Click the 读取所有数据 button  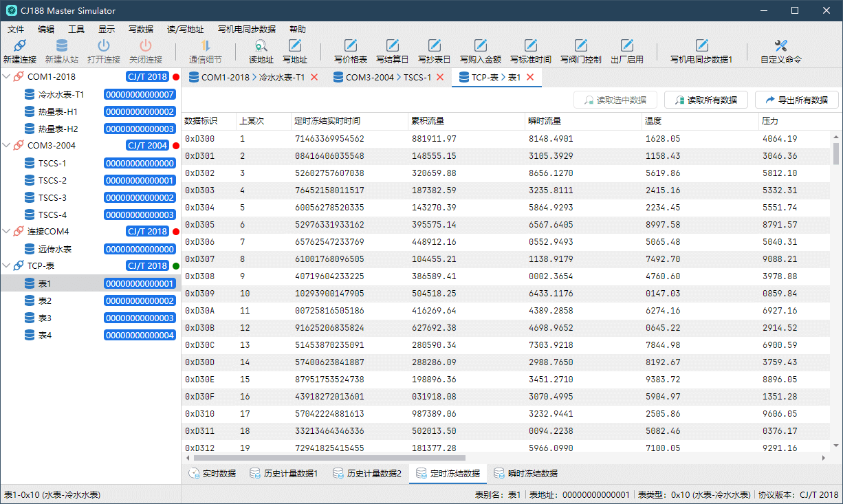[x=705, y=100]
